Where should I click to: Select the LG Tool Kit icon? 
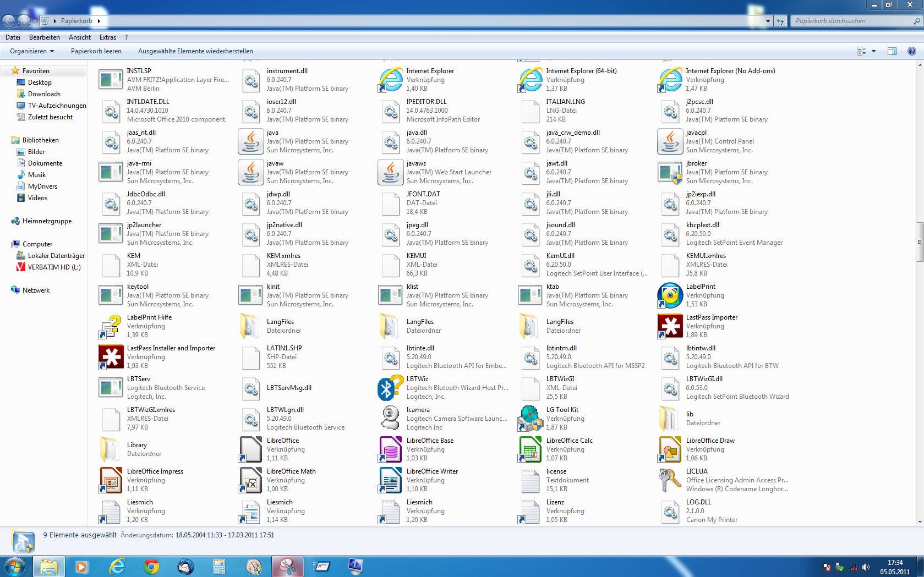pos(530,419)
